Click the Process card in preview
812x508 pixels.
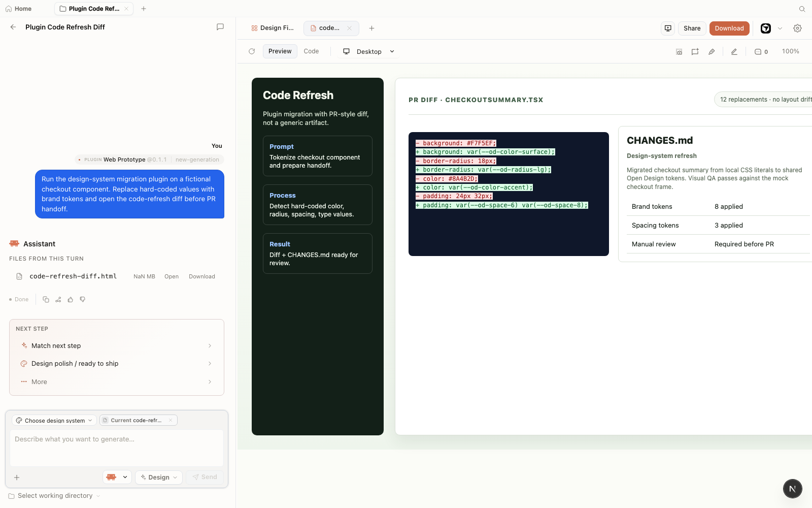click(318, 205)
